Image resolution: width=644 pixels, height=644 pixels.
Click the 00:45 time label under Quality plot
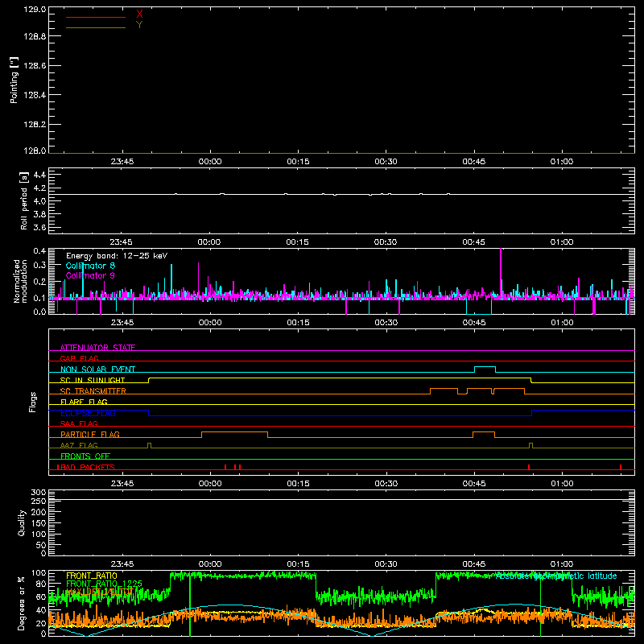pyautogui.click(x=474, y=564)
